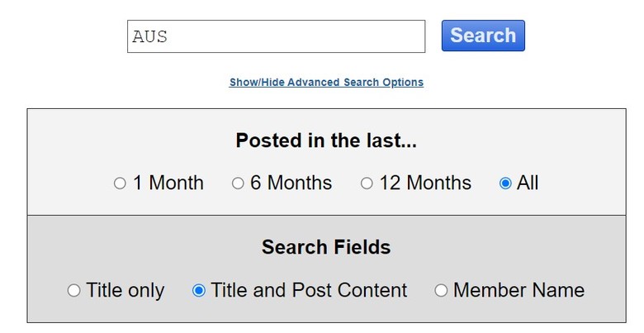Select the 1 Month radio button

pyautogui.click(x=120, y=183)
